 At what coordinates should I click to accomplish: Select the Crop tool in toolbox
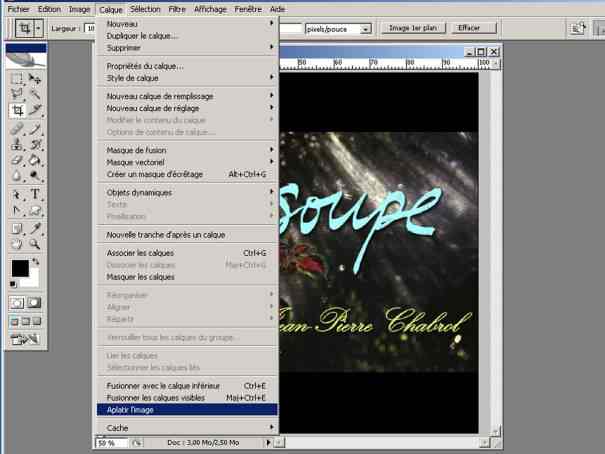pos(17,111)
